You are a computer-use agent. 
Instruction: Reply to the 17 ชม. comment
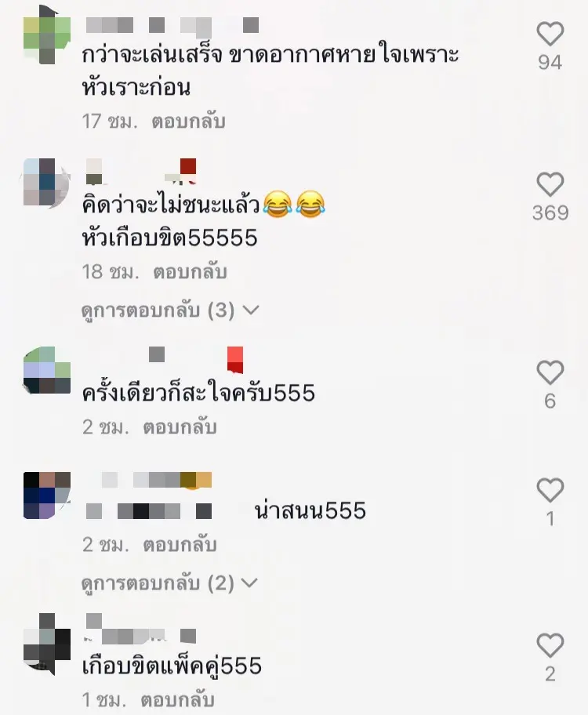click(x=188, y=122)
